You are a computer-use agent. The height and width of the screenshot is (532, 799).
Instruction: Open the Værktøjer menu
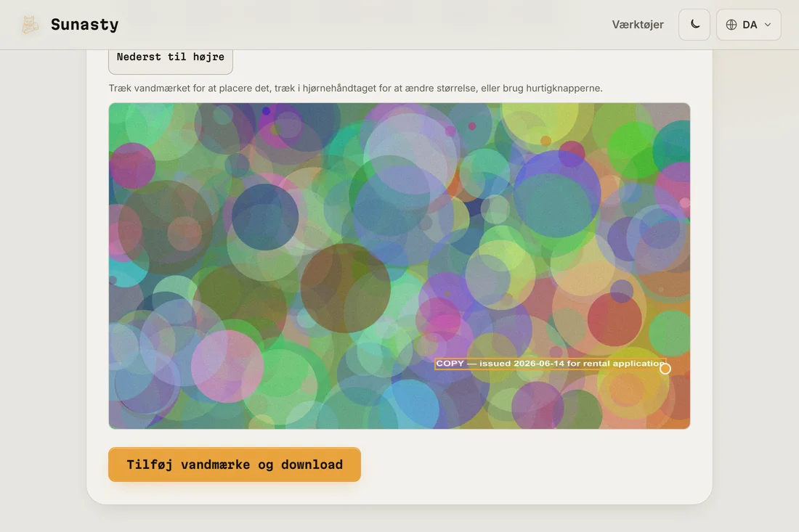[638, 25]
